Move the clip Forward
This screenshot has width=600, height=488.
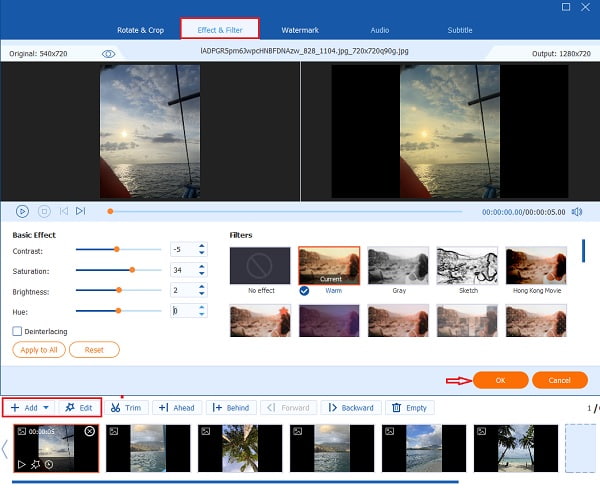tap(288, 408)
